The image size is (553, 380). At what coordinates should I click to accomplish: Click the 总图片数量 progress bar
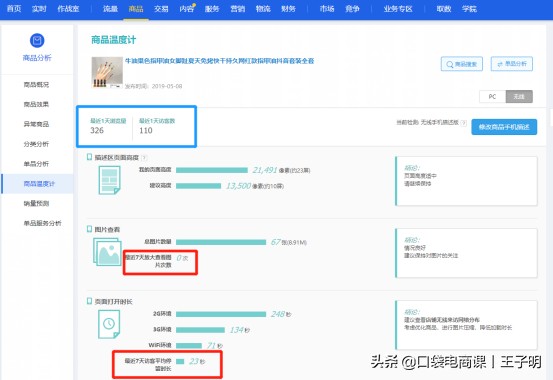tap(221, 242)
